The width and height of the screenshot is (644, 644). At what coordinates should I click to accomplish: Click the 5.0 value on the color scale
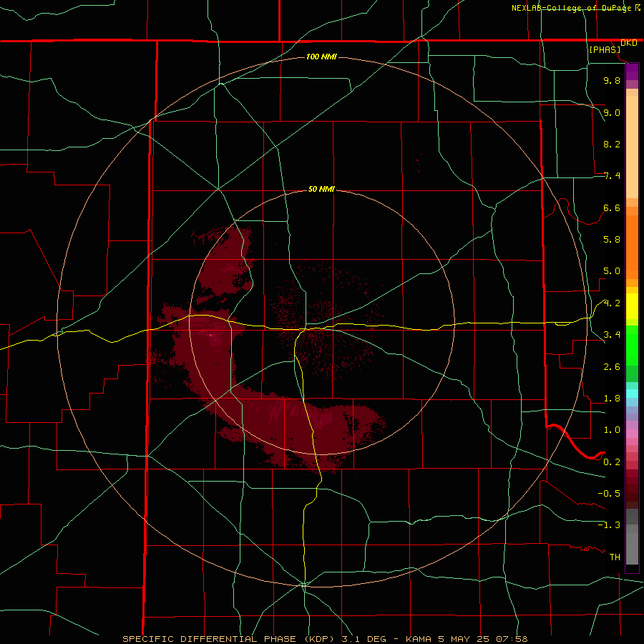coord(612,271)
